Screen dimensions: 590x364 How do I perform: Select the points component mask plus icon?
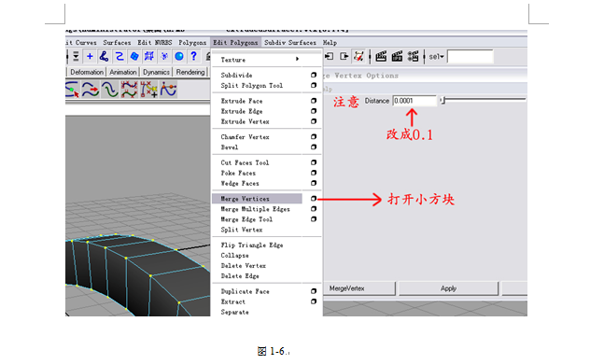90,56
